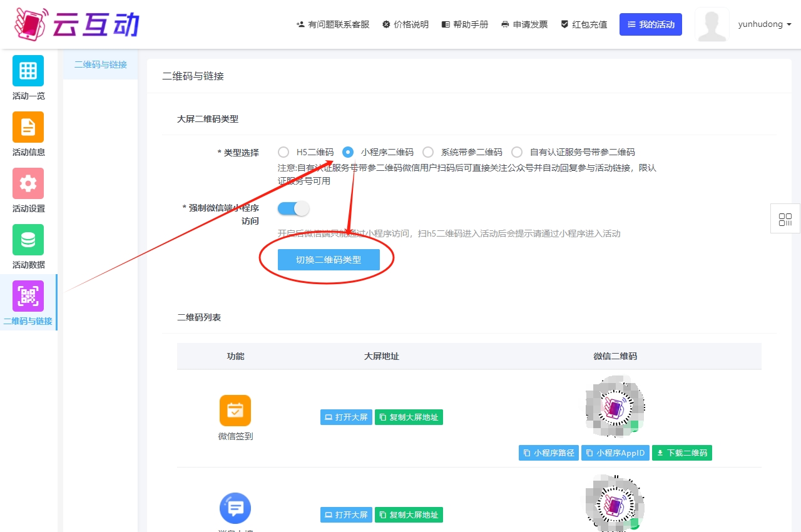Expand the yunhudong account dropdown

coord(765,24)
